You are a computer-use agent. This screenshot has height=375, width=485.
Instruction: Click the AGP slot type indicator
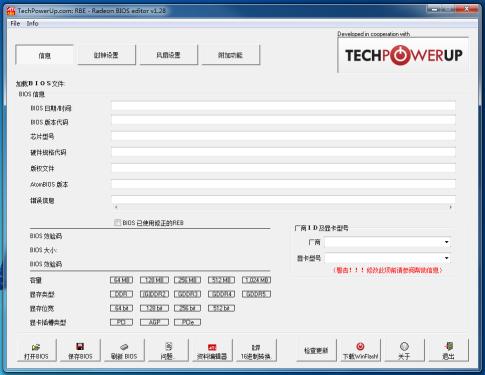(x=154, y=322)
